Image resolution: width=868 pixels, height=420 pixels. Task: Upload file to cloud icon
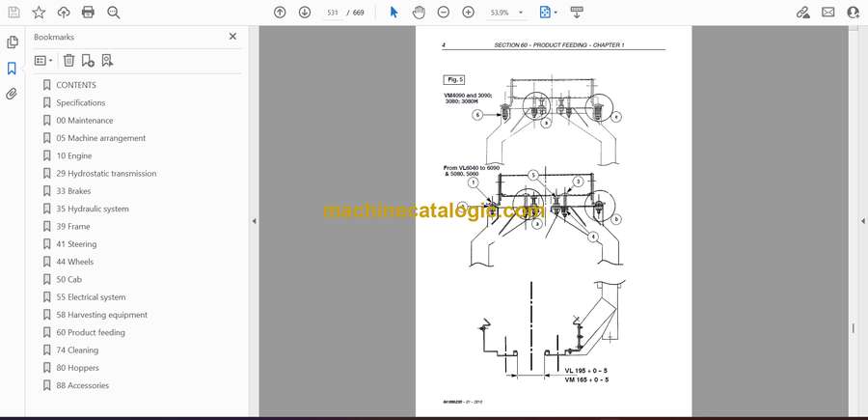pos(64,13)
